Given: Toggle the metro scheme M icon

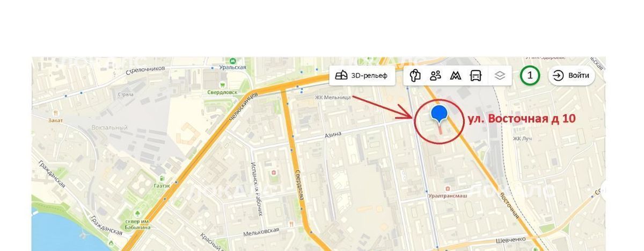Looking at the screenshot, I should pos(456,76).
